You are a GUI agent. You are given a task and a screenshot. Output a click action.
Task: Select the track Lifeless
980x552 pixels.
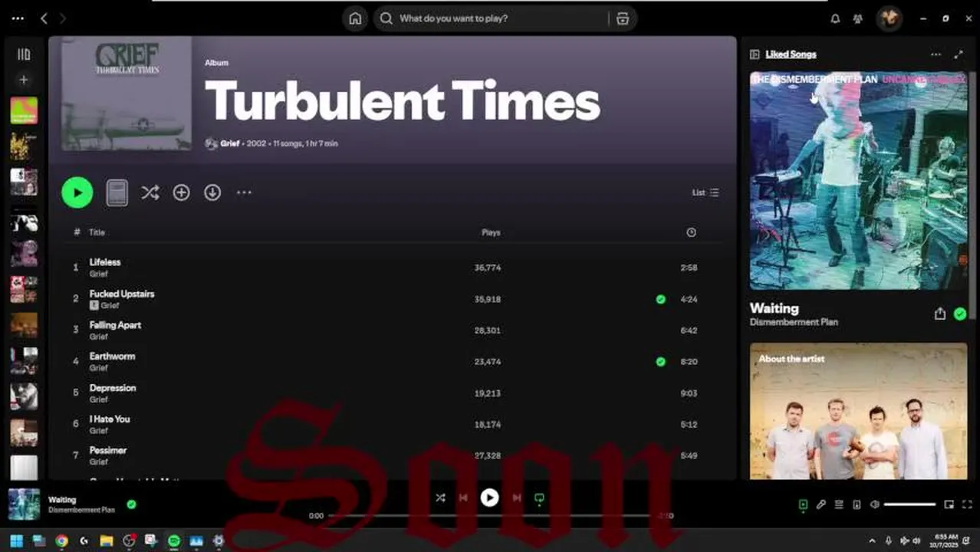[x=105, y=262]
